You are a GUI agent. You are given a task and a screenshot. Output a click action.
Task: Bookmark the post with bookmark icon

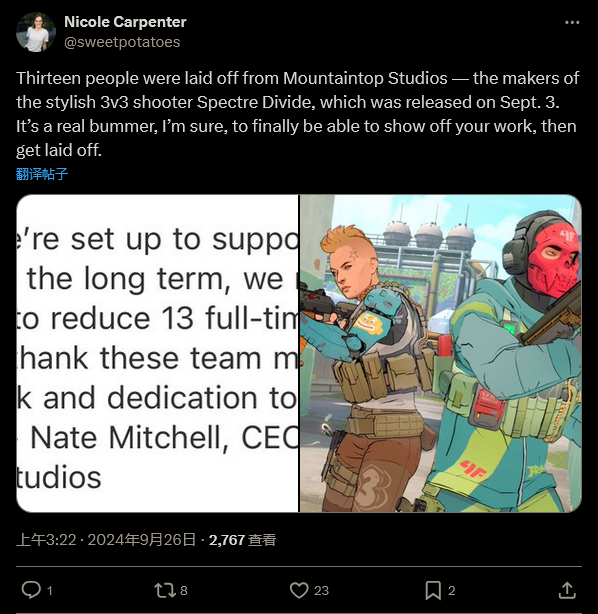click(x=433, y=590)
